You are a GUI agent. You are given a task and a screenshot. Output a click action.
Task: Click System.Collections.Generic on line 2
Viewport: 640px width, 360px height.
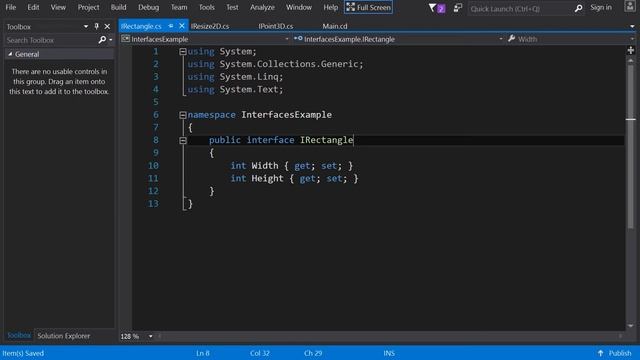(x=289, y=64)
